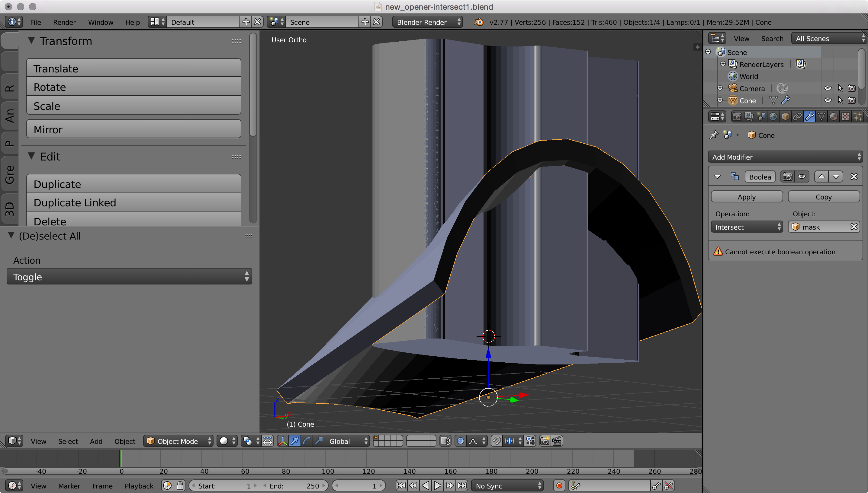Viewport: 868px width, 493px height.
Task: Play the animation in reverse
Action: (425, 485)
